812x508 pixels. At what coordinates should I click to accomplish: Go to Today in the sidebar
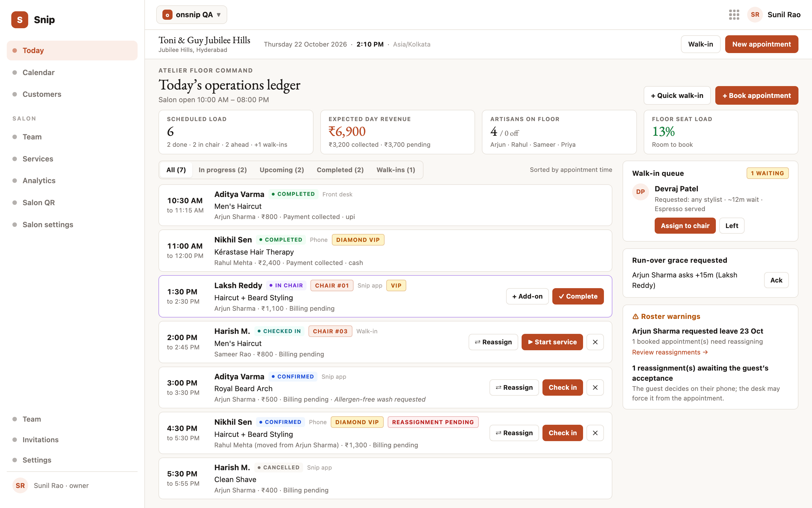72,51
